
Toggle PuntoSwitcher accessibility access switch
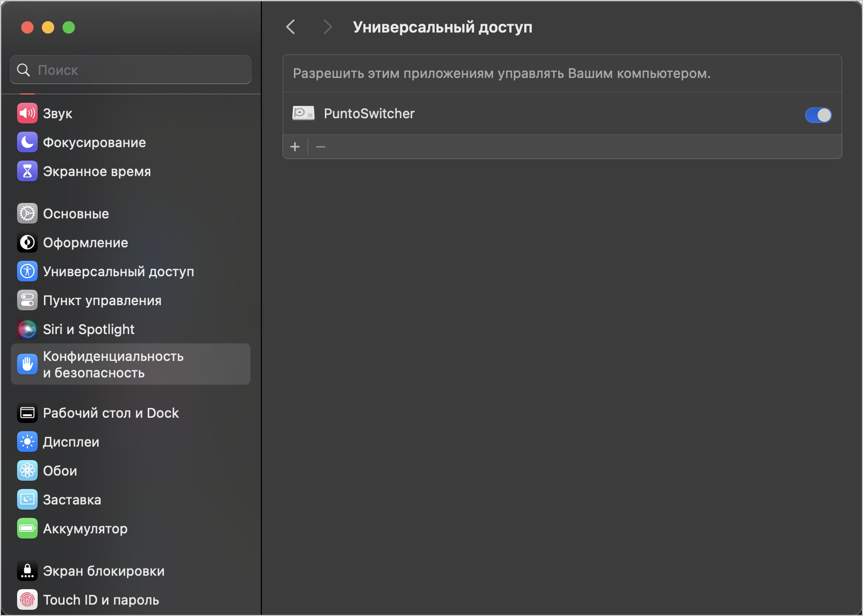[x=818, y=115]
